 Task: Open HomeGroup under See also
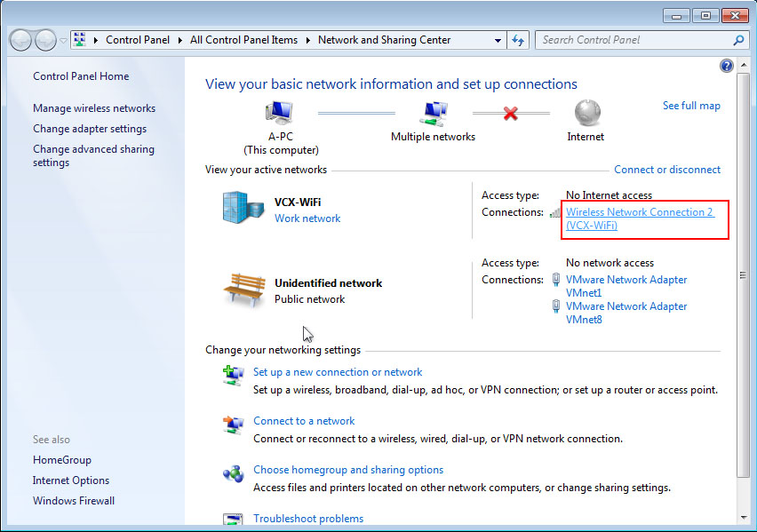pos(62,460)
